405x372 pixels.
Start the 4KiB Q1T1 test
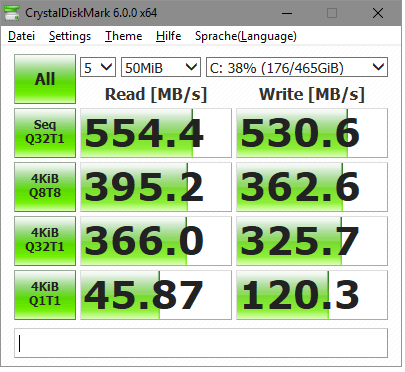[x=45, y=295]
